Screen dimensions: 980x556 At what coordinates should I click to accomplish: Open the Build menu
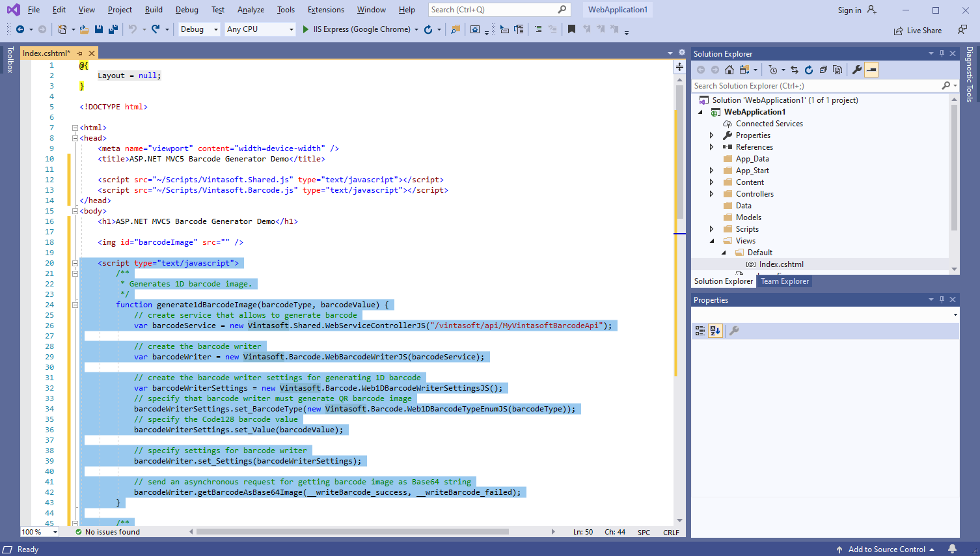coord(154,10)
